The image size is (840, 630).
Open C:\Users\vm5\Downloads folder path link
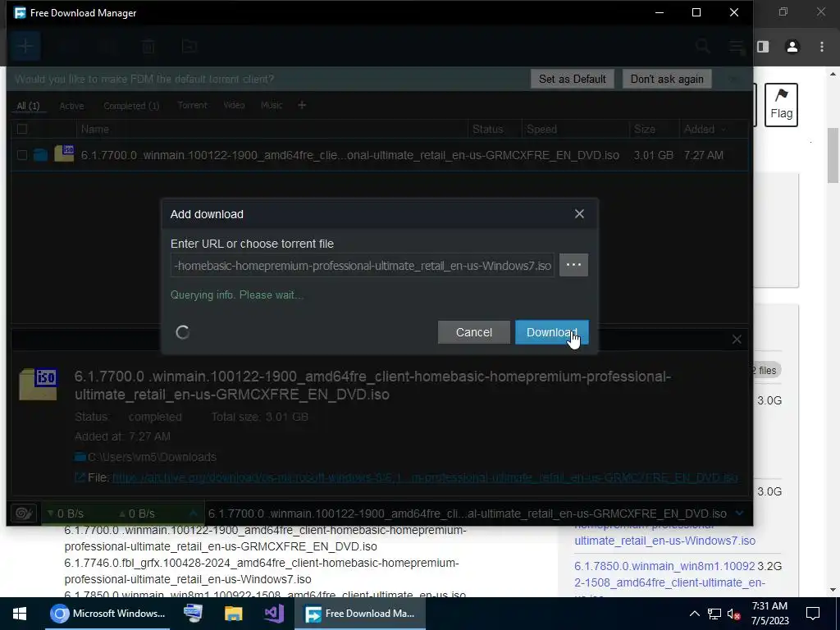point(152,457)
